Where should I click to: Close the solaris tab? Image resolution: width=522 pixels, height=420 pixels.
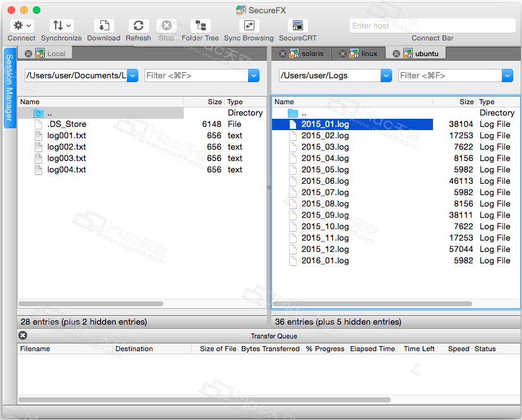[283, 54]
